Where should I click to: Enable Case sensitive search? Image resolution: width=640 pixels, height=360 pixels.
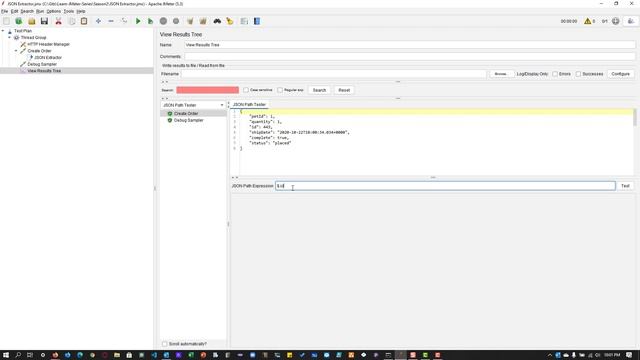pos(246,90)
